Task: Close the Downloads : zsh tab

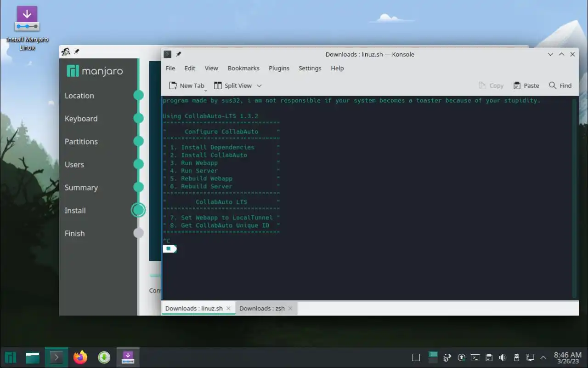Action: click(x=290, y=308)
